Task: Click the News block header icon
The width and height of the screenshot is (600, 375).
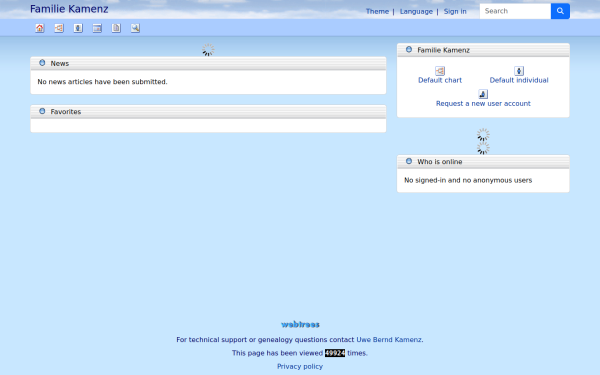Action: [x=42, y=63]
